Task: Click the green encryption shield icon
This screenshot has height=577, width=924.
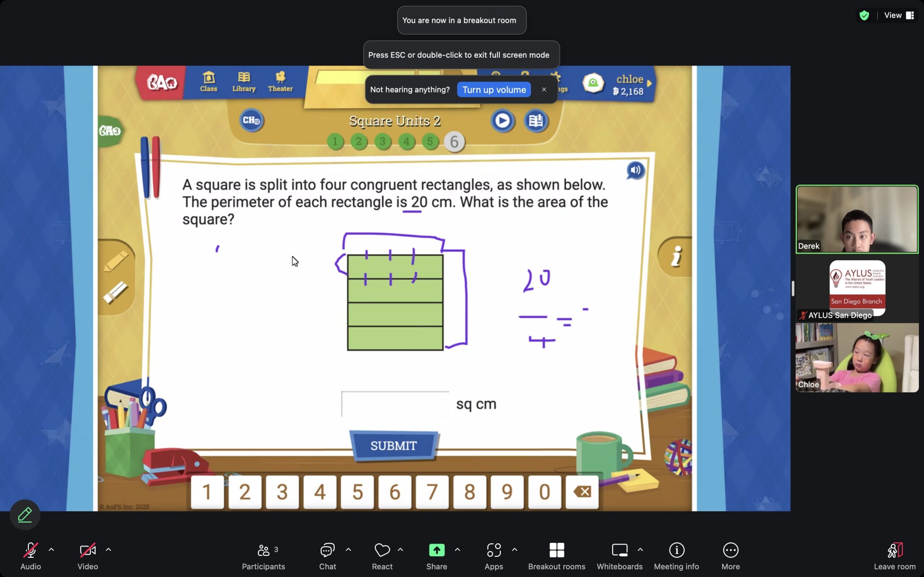Action: [x=864, y=15]
